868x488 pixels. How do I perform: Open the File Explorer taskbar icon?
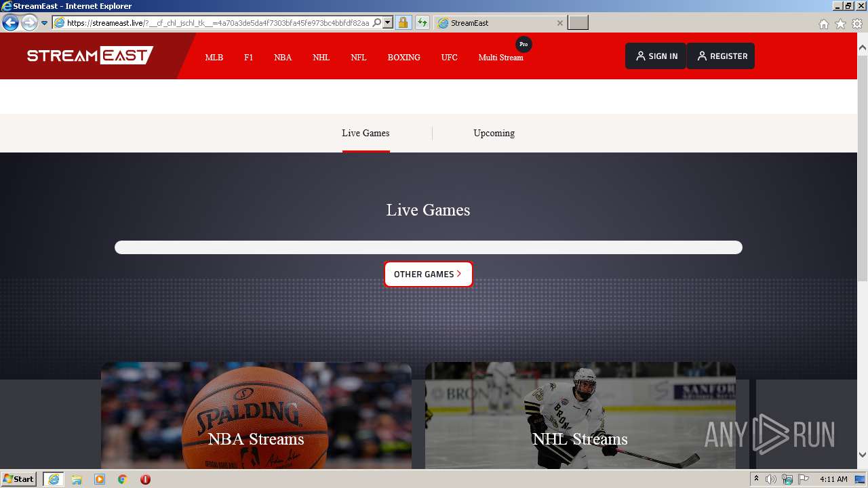(77, 479)
